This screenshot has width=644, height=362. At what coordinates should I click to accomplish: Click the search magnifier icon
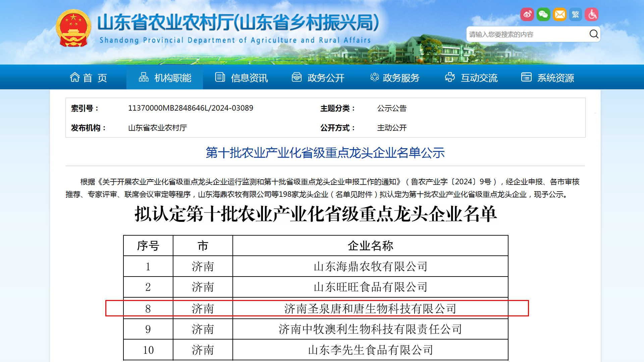(x=594, y=34)
